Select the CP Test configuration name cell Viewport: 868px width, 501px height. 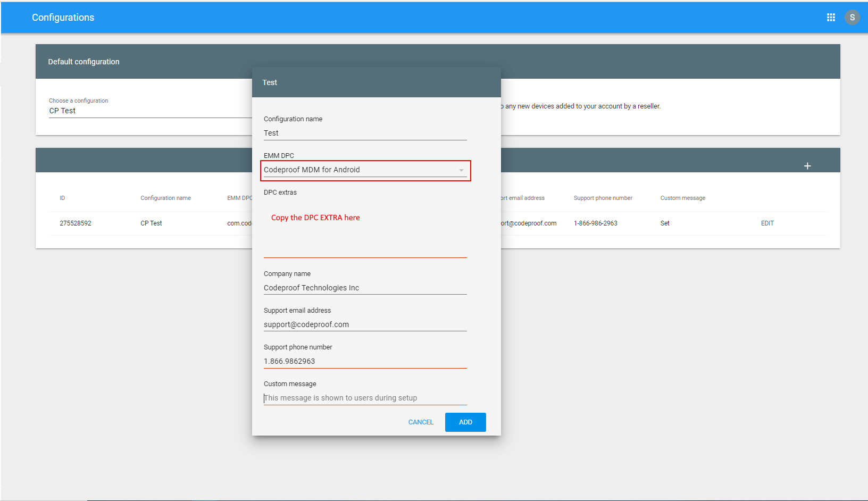[x=151, y=223]
